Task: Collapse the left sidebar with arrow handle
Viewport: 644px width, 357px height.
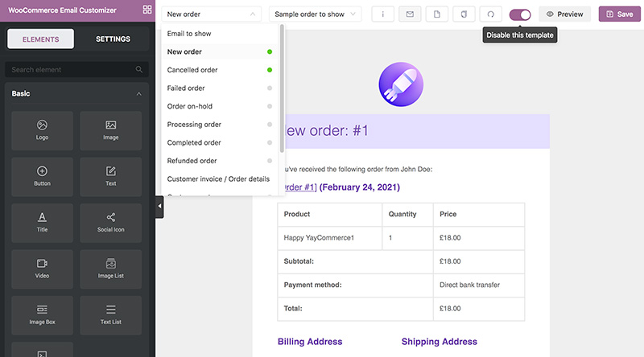Action: pyautogui.click(x=159, y=207)
